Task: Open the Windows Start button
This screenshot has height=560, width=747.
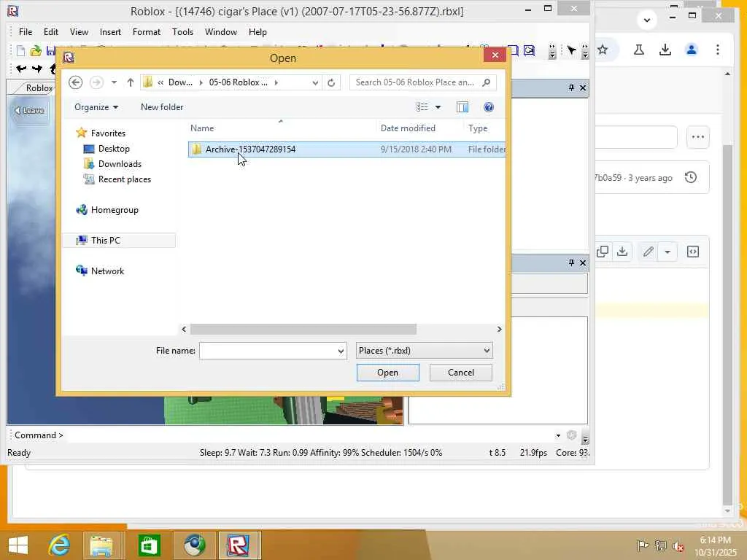Action: [x=18, y=545]
